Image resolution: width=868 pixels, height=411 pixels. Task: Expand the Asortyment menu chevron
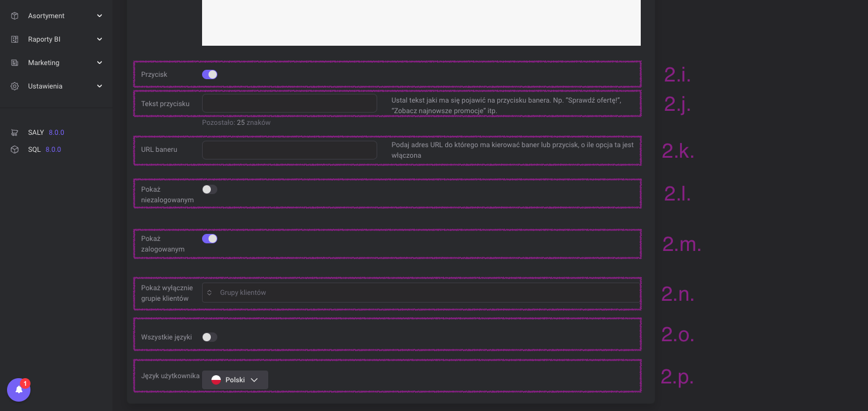(x=100, y=16)
